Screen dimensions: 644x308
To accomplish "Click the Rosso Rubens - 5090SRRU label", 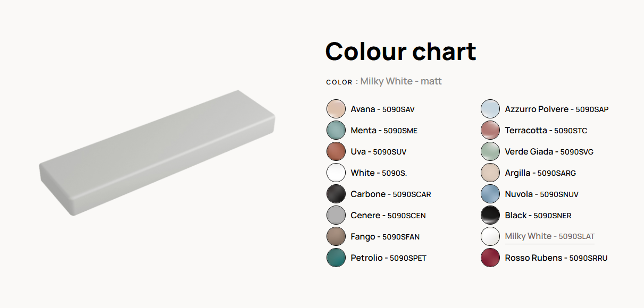I will tap(556, 258).
